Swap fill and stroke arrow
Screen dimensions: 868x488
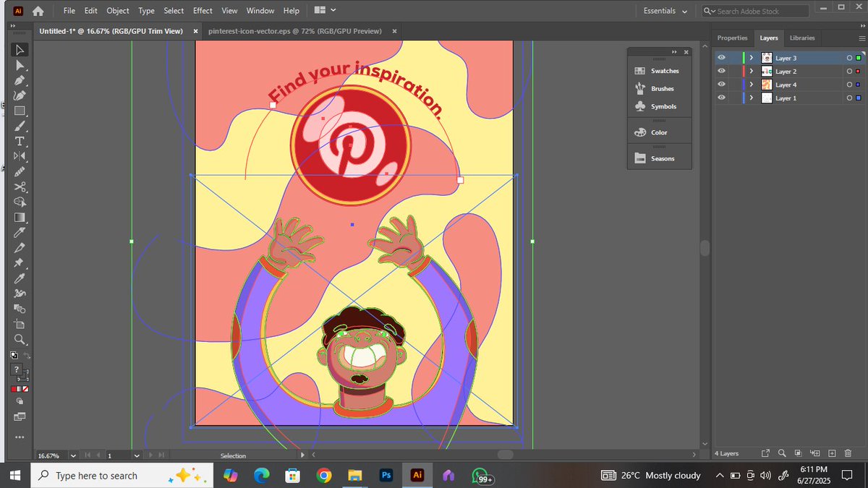27,355
